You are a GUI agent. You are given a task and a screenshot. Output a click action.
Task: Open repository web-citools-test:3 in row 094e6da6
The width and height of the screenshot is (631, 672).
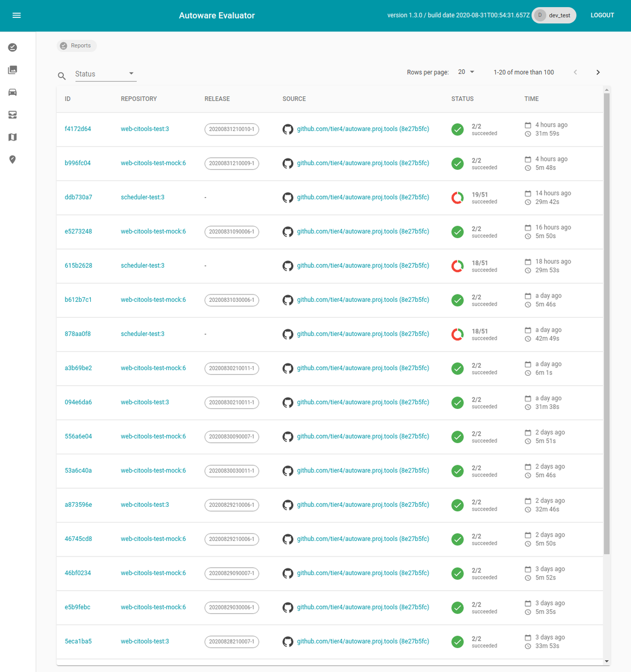(145, 402)
